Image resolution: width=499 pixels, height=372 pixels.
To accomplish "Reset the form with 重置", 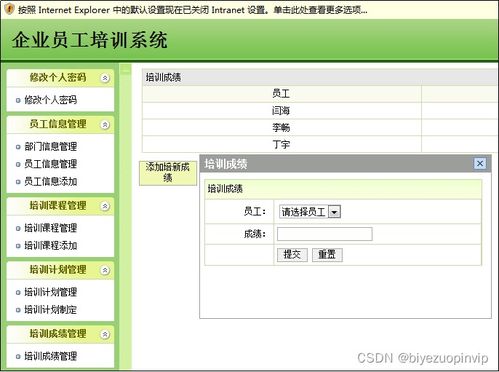I will (327, 255).
